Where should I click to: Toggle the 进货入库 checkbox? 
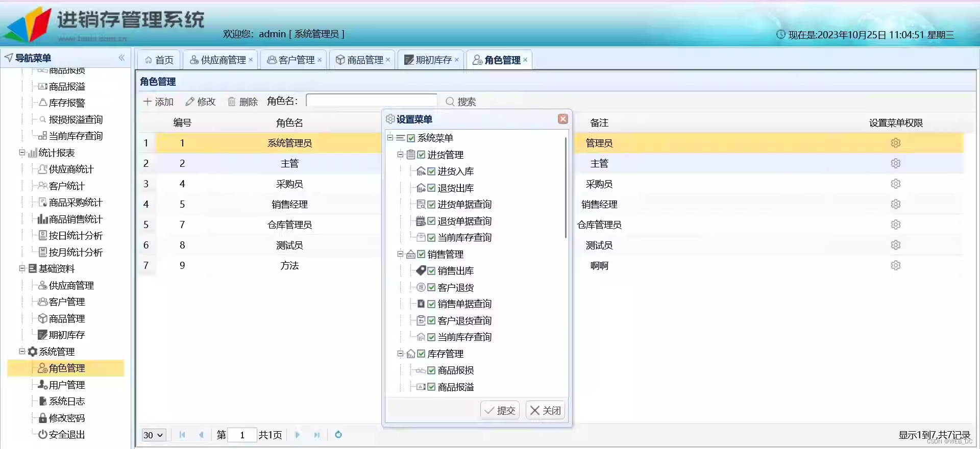click(x=431, y=171)
